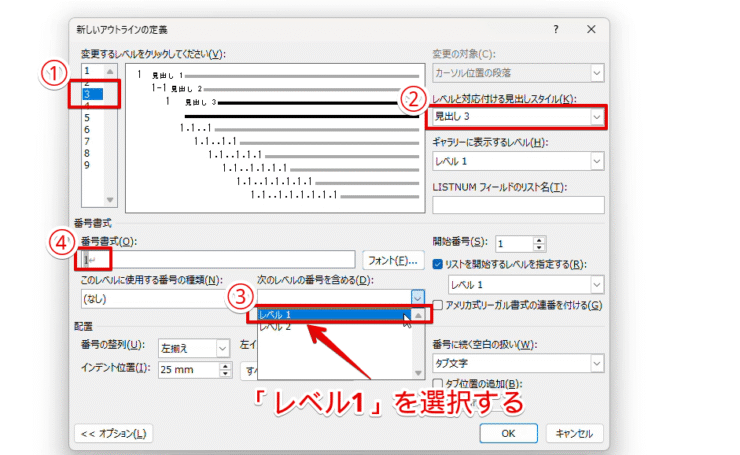Click the dropdown list scroll up arrow
This screenshot has height=455, width=740.
[x=418, y=315]
